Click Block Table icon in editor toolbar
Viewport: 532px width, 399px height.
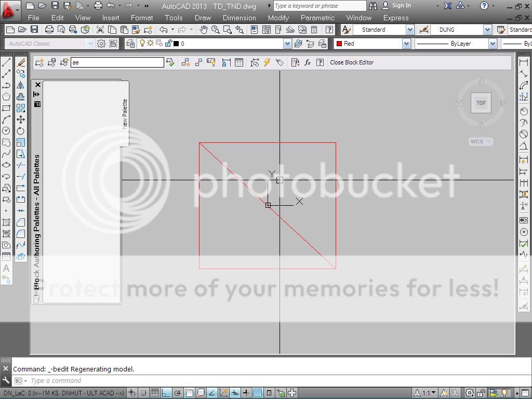click(239, 62)
